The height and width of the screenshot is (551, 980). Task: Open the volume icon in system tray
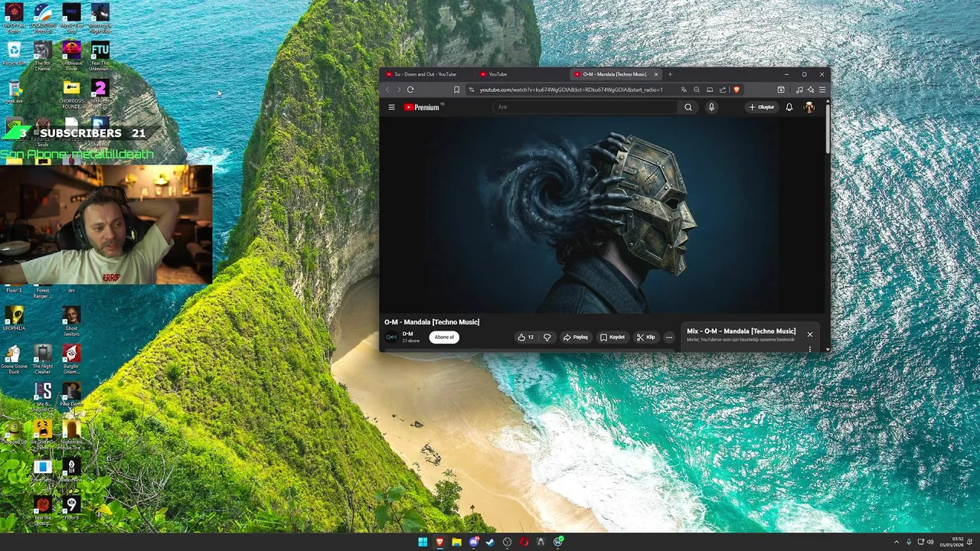tap(930, 542)
